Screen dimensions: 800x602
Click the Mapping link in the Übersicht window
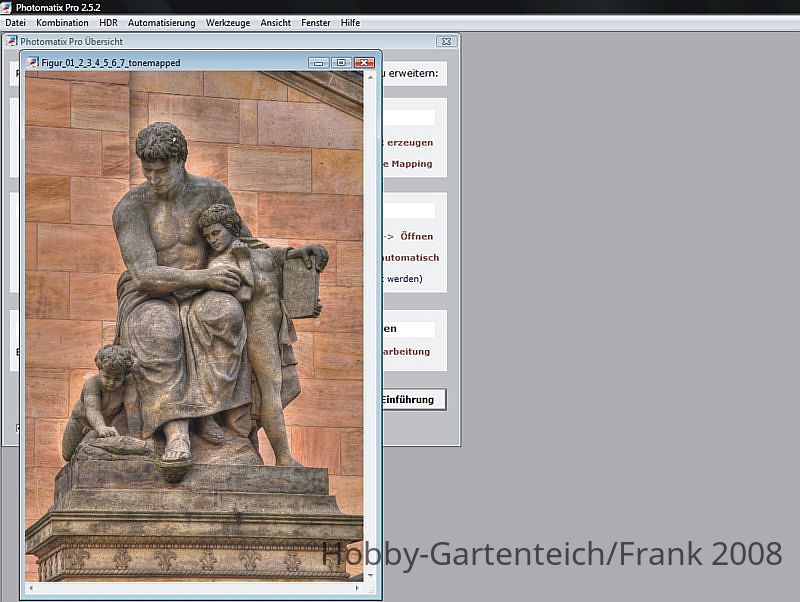(x=412, y=164)
